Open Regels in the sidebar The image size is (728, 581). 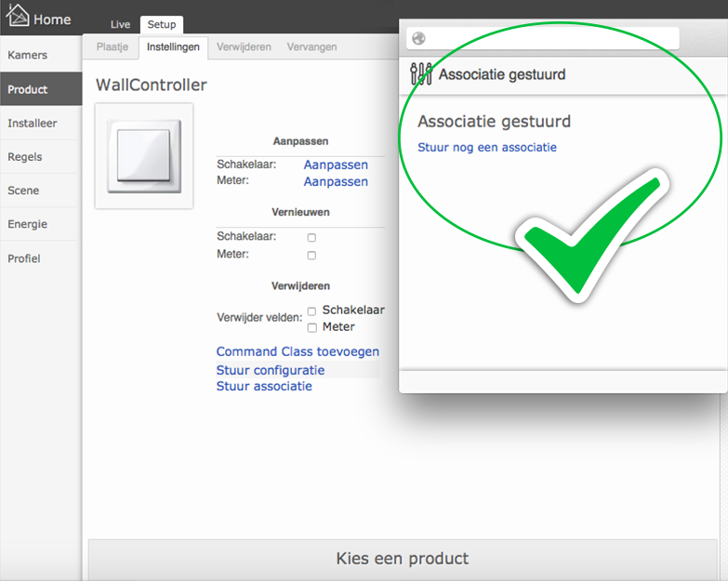tap(41, 157)
